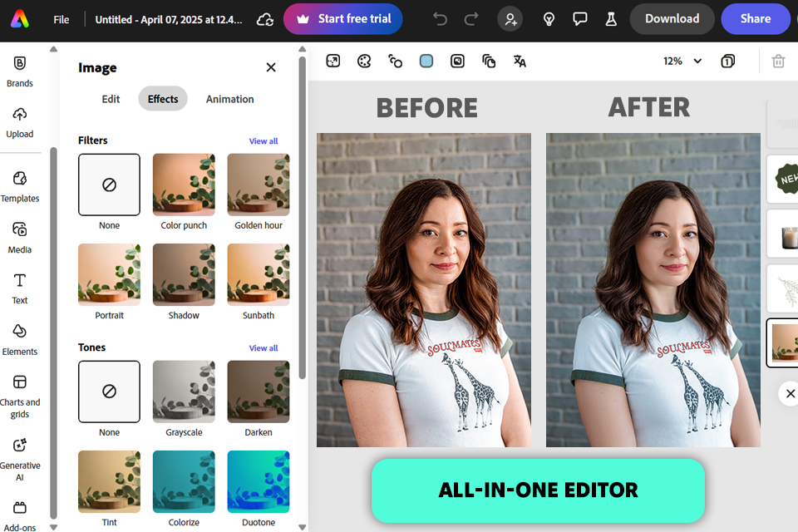The width and height of the screenshot is (798, 532).
Task: Click the overlapping squares icon in canvas toolbar
Action: [x=489, y=61]
